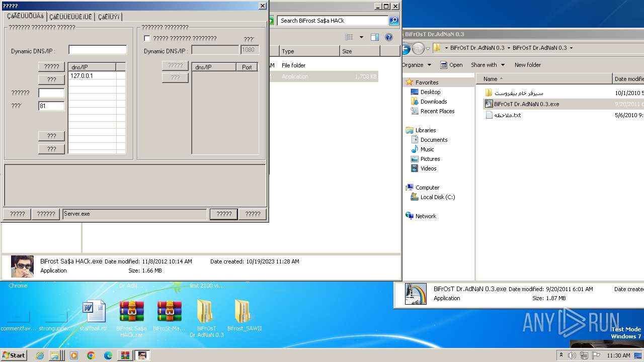The height and width of the screenshot is (362, 644).
Task: Select BiFrOsT Dr.AdNaN 0.3.exe file
Action: 526,104
